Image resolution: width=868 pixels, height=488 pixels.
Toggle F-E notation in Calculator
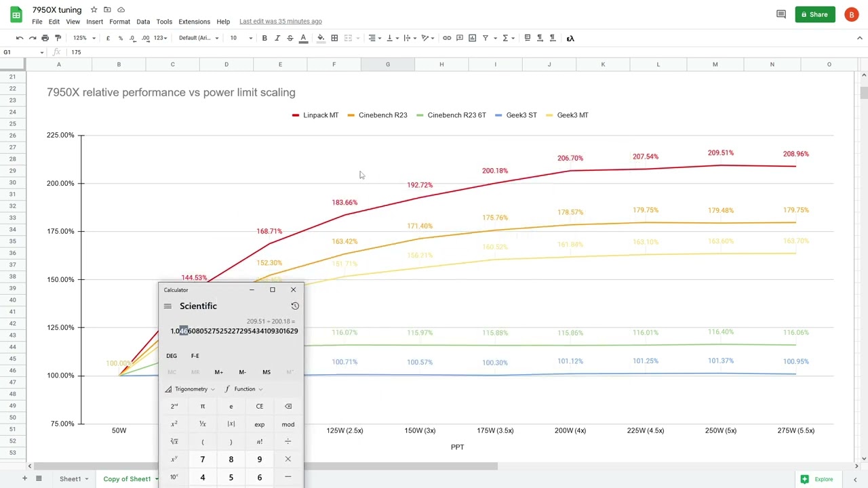pyautogui.click(x=195, y=356)
